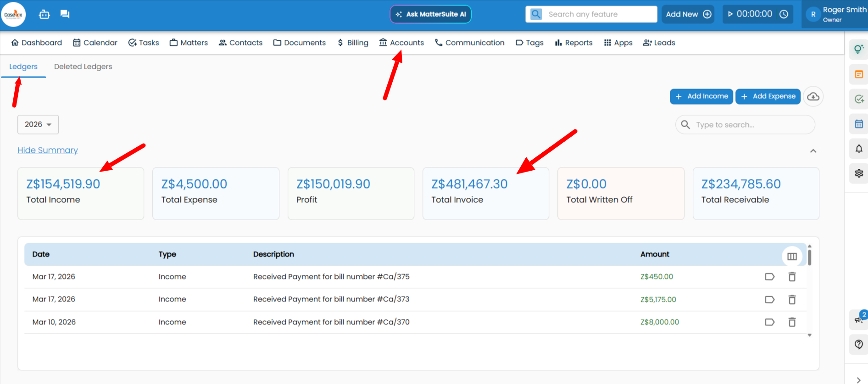Click the chat messages icon in header

click(x=65, y=14)
